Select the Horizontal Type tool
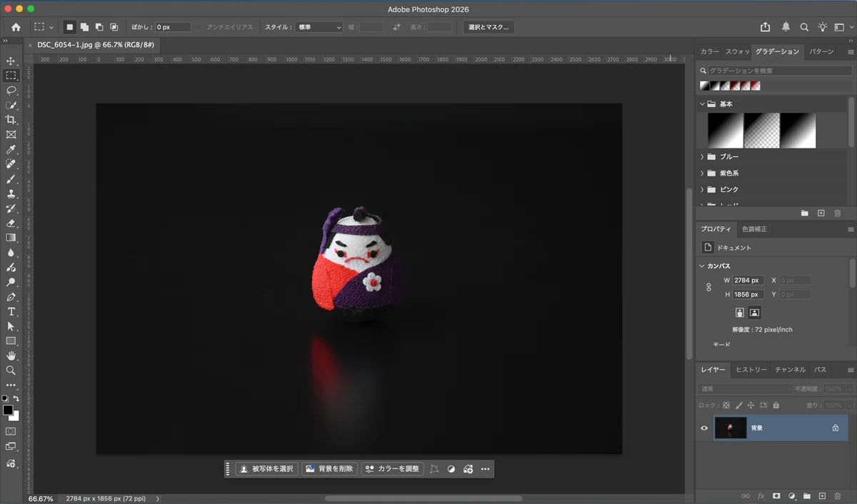 [11, 312]
